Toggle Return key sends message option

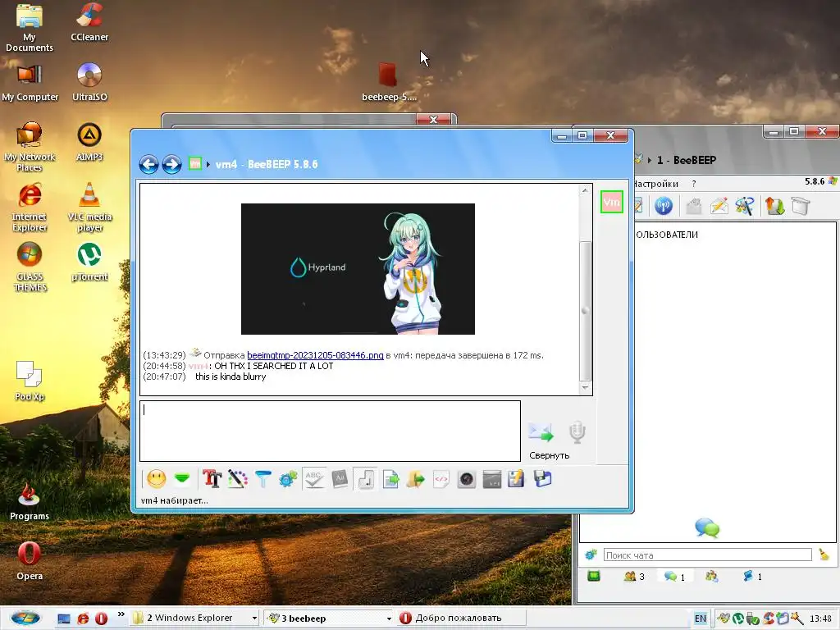click(366, 478)
